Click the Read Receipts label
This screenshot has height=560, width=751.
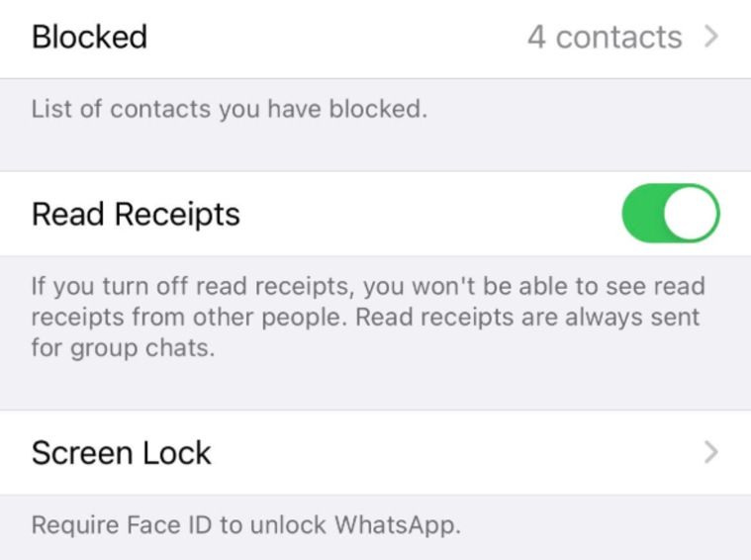pyautogui.click(x=136, y=214)
